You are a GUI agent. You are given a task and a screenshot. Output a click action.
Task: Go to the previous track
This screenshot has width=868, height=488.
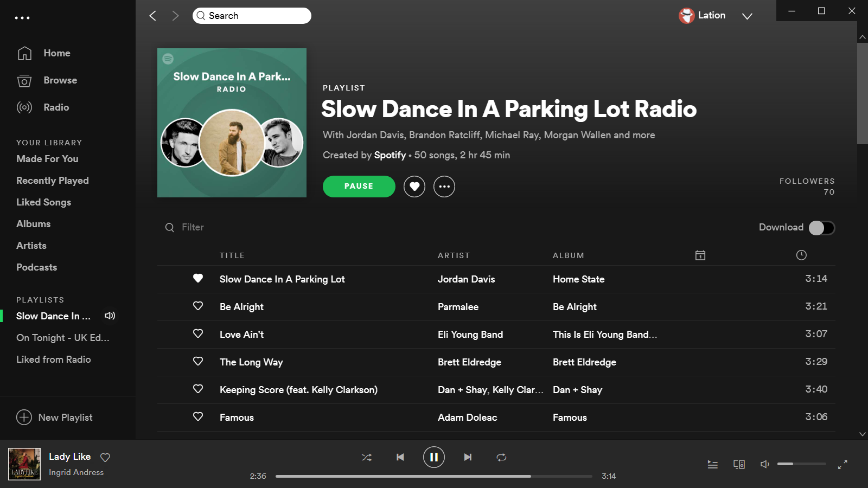tap(400, 458)
